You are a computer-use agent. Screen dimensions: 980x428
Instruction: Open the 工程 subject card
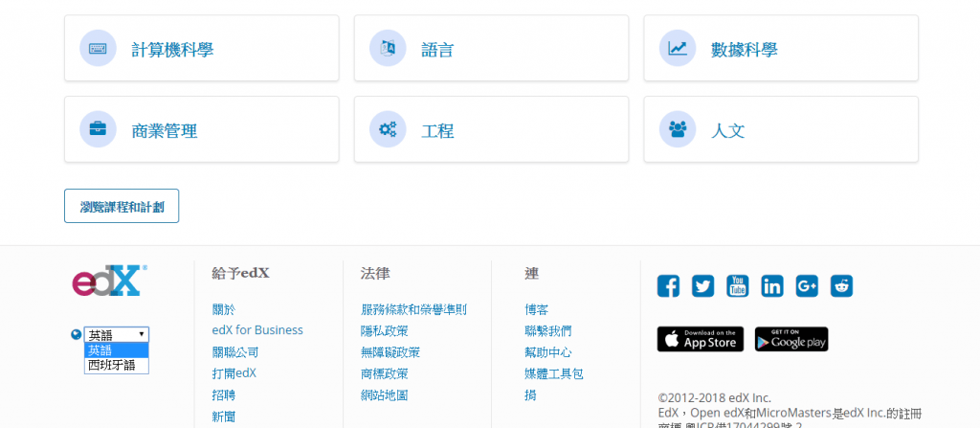click(491, 129)
